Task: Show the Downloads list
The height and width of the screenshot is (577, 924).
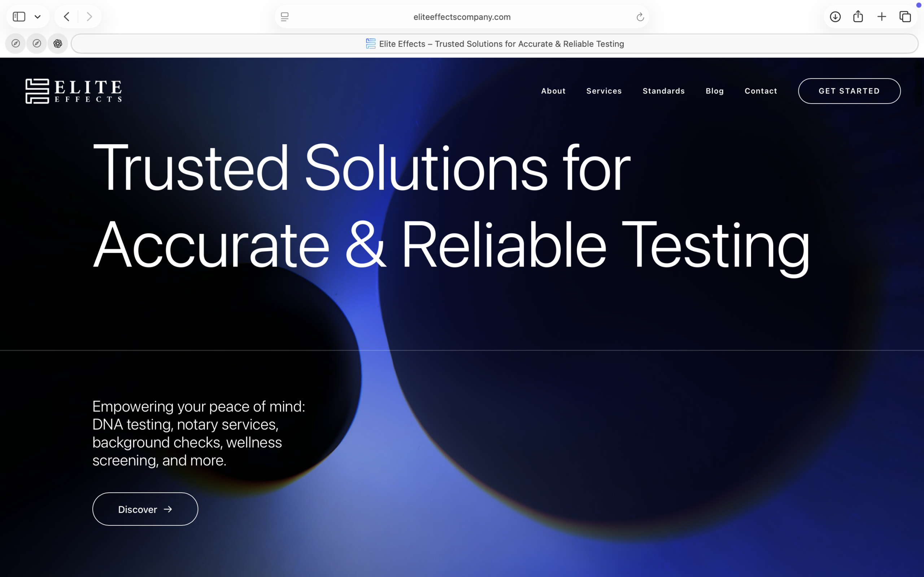Action: point(835,17)
